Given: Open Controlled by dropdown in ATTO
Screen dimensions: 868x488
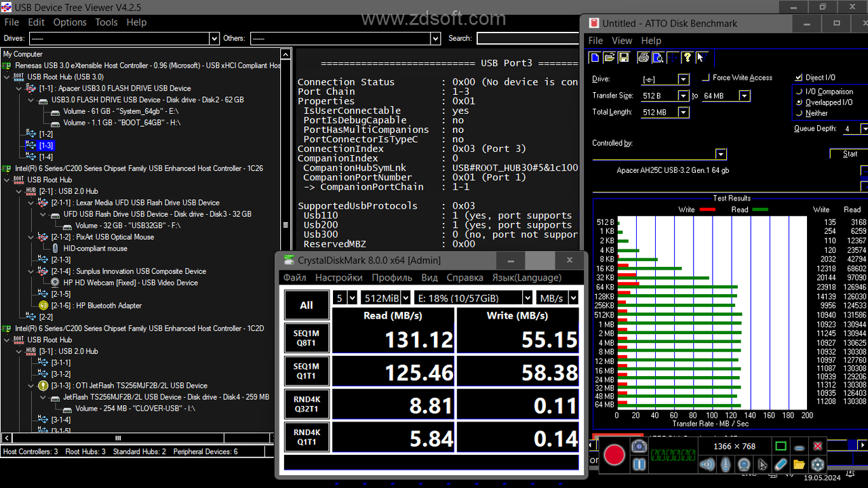Looking at the screenshot, I should pos(721,155).
